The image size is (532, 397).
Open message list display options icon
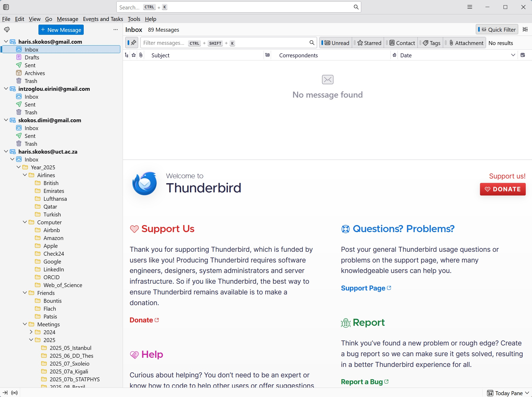click(x=525, y=30)
